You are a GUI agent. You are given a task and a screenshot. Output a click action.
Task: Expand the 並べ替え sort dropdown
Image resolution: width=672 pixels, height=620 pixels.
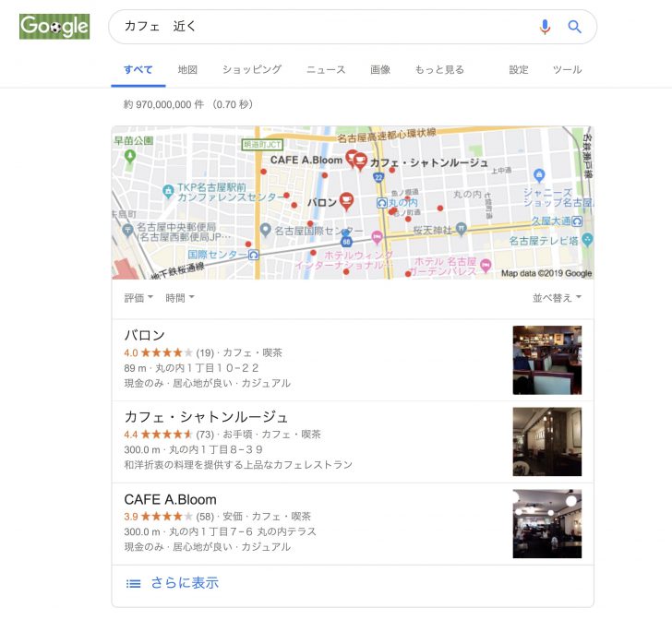point(557,298)
